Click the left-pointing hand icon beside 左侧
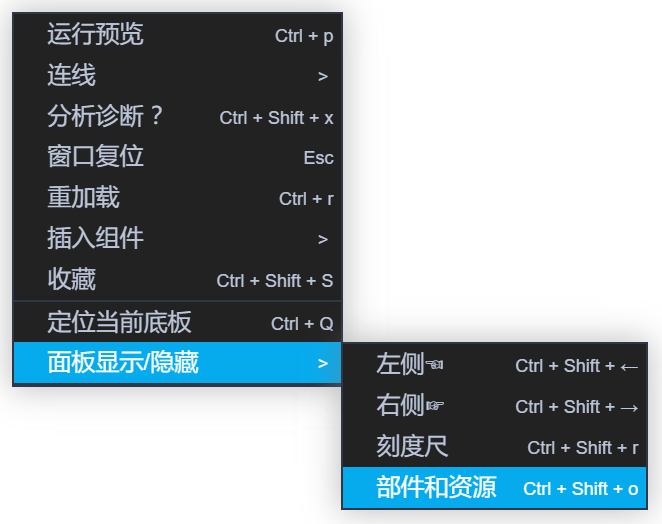The image size is (662, 524). pyautogui.click(x=434, y=364)
